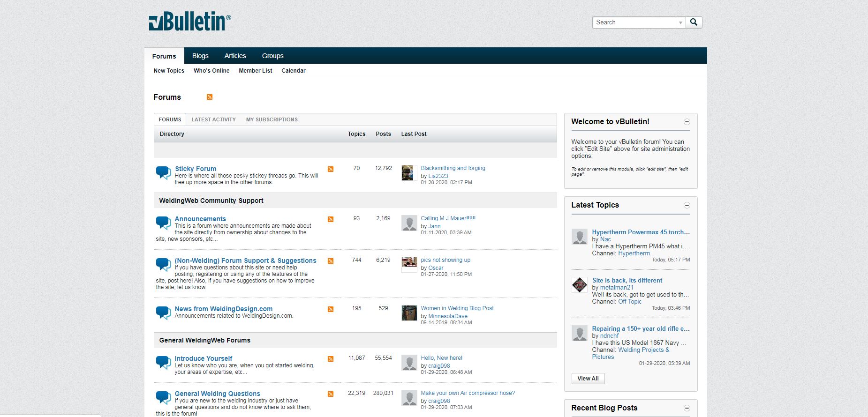
Task: Open last post pics not showing up
Action: pos(445,260)
